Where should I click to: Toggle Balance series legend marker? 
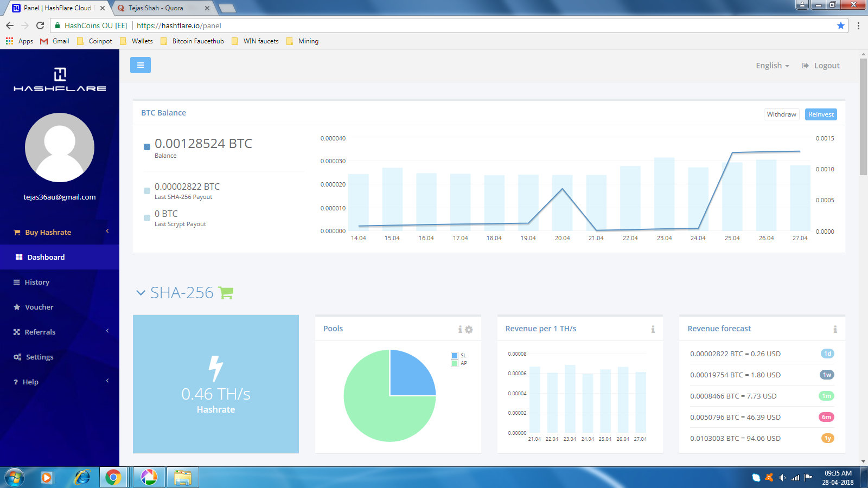point(147,146)
